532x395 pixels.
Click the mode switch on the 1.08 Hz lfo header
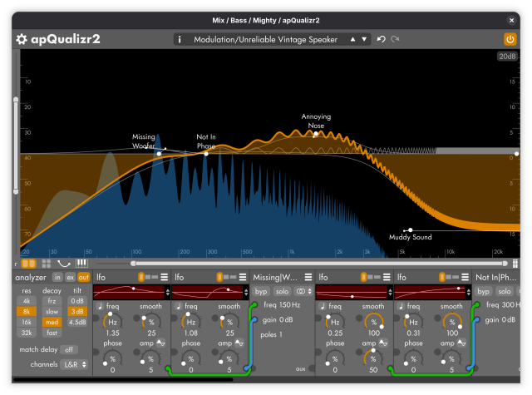click(x=227, y=277)
